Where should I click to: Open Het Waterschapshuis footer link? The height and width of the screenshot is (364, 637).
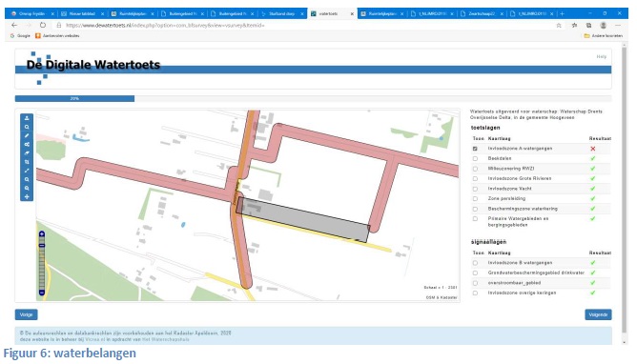[x=165, y=339]
